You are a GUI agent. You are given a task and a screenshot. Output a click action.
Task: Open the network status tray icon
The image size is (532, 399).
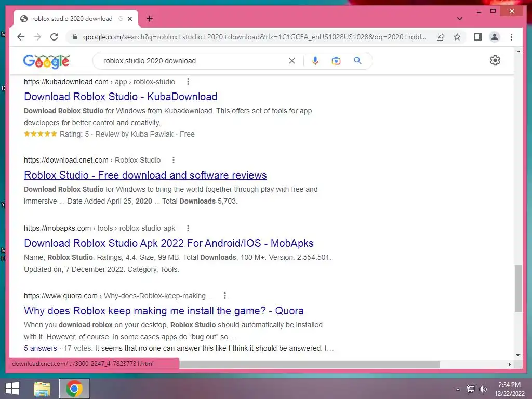pos(471,389)
